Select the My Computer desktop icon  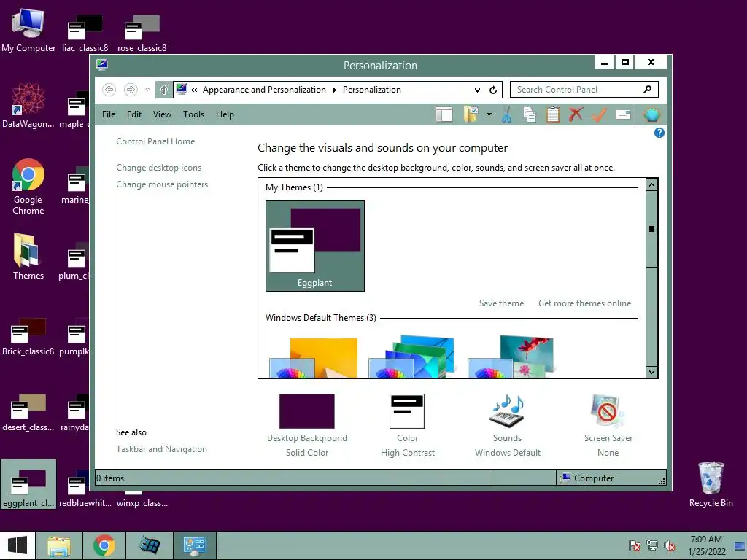(28, 31)
